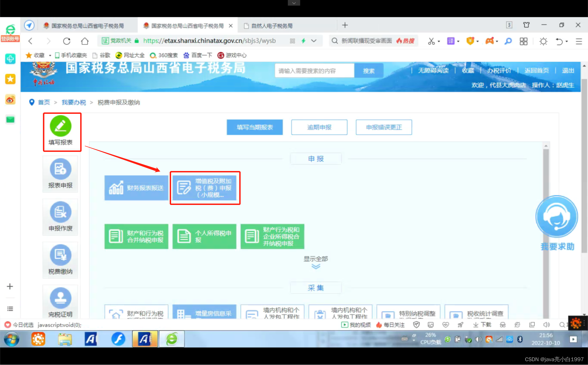Open 报表申报 in the left sidebar
This screenshot has width=588, height=365.
point(60,174)
